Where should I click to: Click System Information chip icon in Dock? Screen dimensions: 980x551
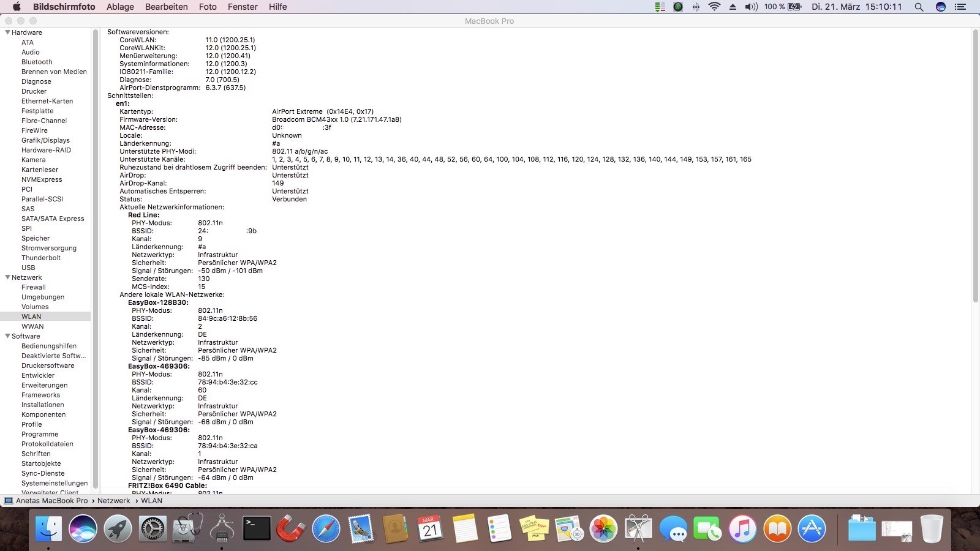pos(222,528)
